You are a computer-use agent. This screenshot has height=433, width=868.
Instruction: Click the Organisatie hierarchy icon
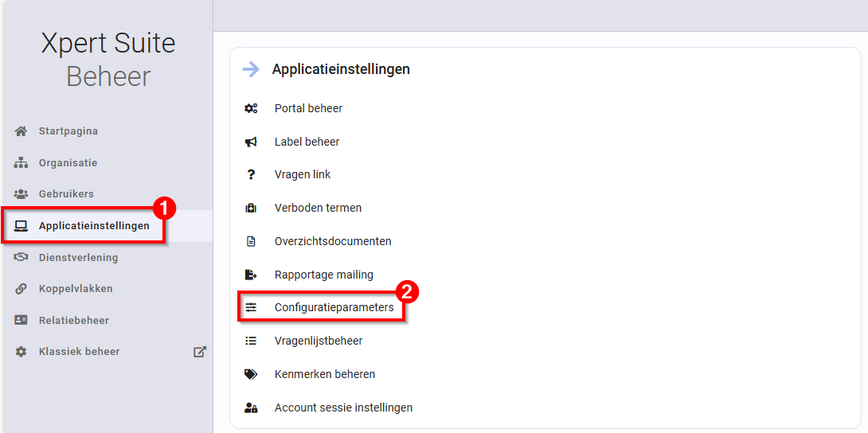click(22, 163)
